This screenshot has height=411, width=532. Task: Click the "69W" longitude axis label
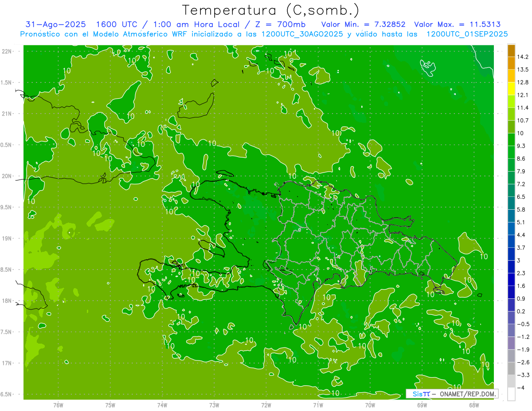pos(422,405)
